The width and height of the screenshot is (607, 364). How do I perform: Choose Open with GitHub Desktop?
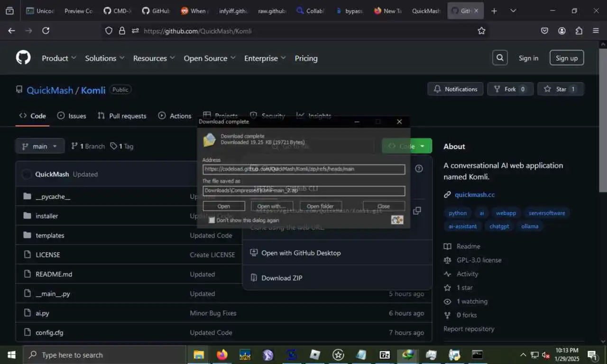(295, 253)
